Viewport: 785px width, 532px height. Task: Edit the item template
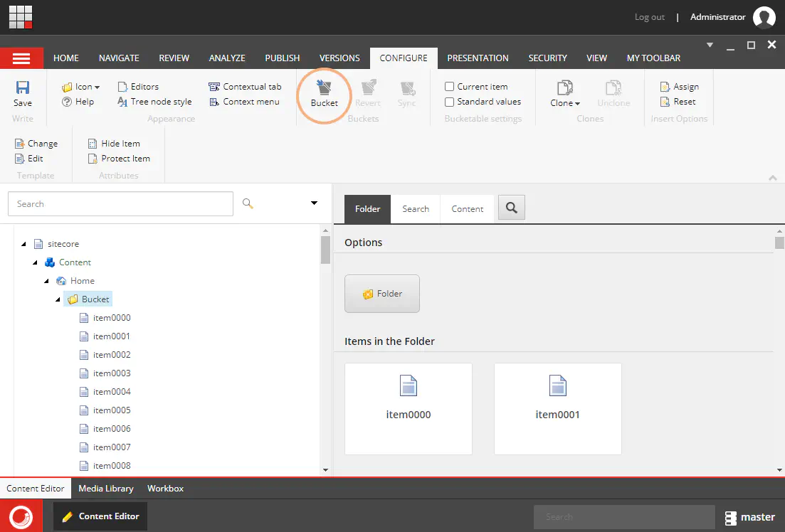[x=29, y=159]
